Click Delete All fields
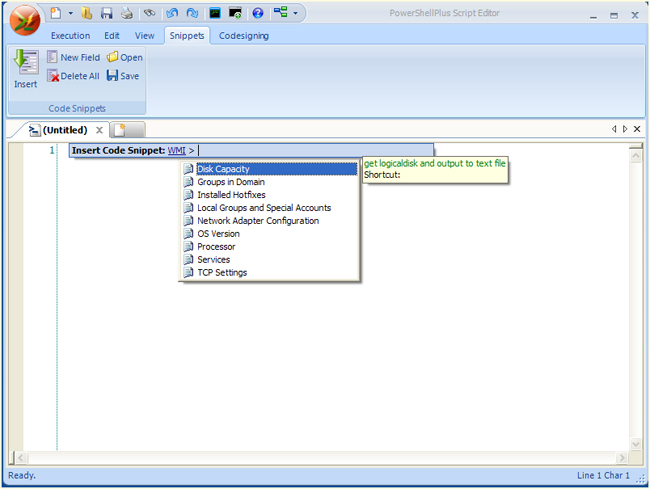 73,76
